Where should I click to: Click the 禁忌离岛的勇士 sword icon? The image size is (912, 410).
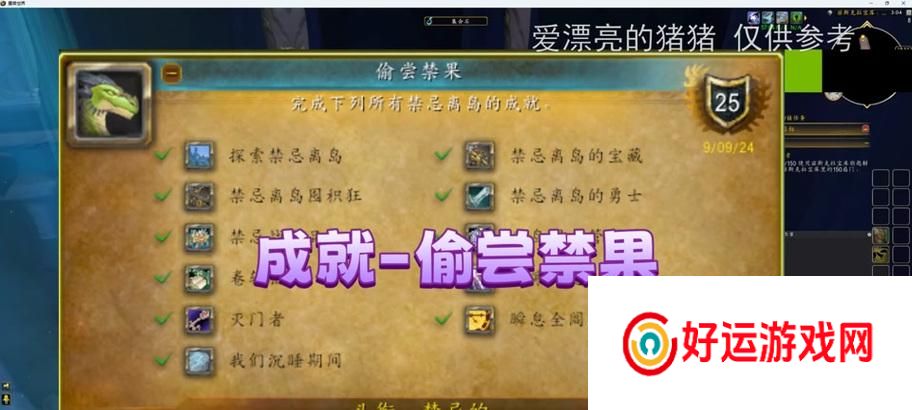(x=479, y=196)
